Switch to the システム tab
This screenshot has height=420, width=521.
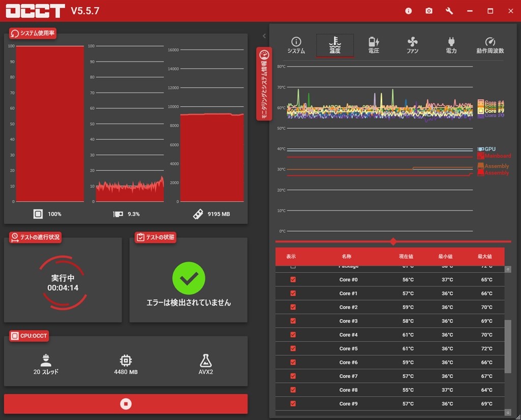click(x=296, y=45)
